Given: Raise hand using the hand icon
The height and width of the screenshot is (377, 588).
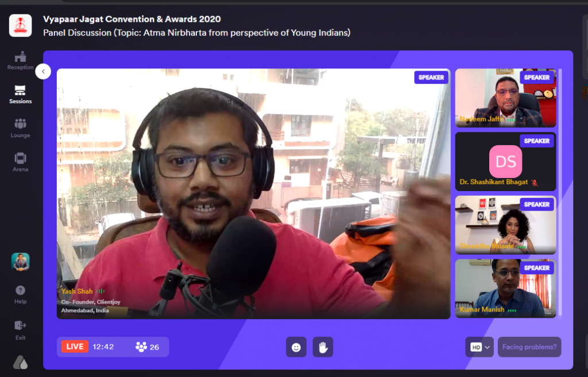Looking at the screenshot, I should (x=323, y=347).
